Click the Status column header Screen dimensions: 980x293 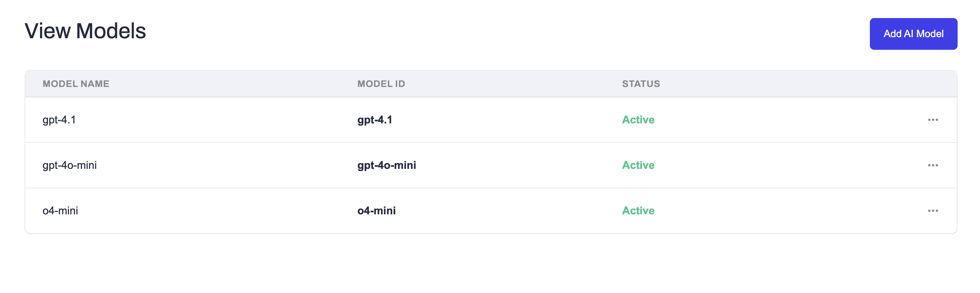click(641, 84)
